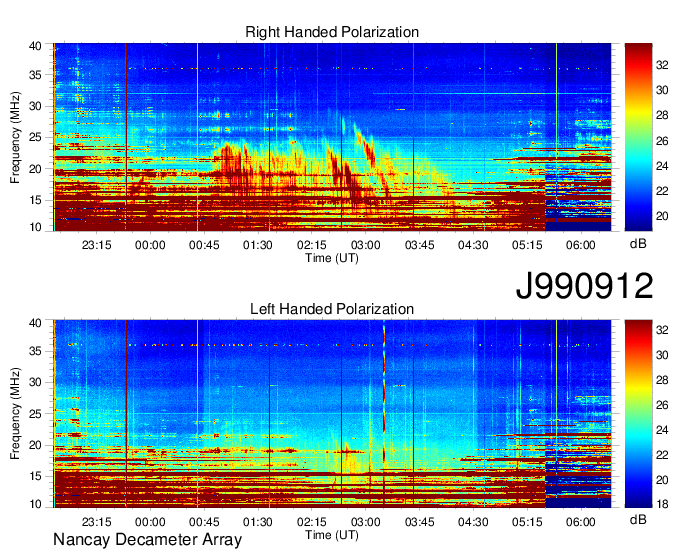680x552 pixels.
Task: Click "05:15" time tick on right-handed plot
Action: pos(527,245)
